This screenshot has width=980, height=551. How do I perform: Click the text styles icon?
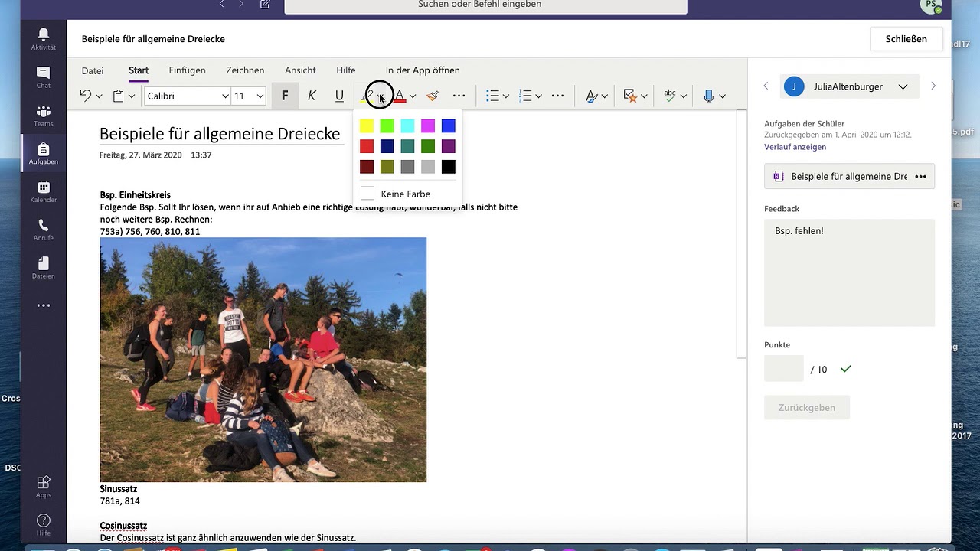click(591, 96)
